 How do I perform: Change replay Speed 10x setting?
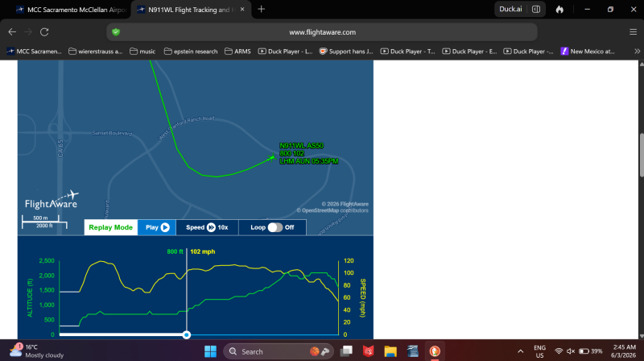pos(207,227)
